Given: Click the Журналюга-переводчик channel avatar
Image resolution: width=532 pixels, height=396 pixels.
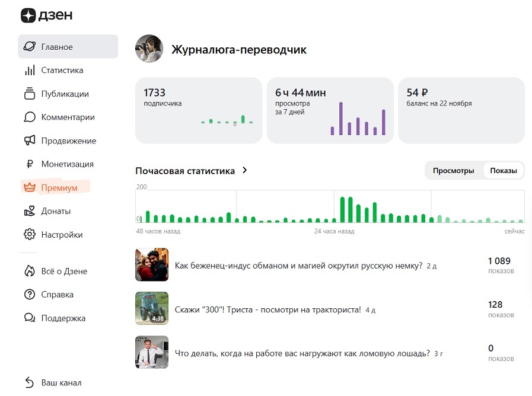Looking at the screenshot, I should pyautogui.click(x=149, y=49).
